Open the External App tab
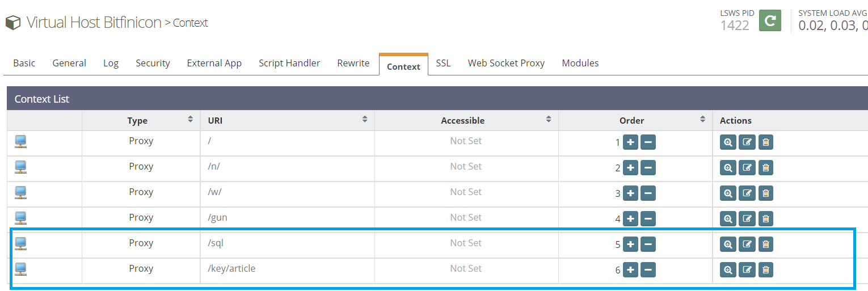Viewport: 868px width, 291px height. [214, 63]
